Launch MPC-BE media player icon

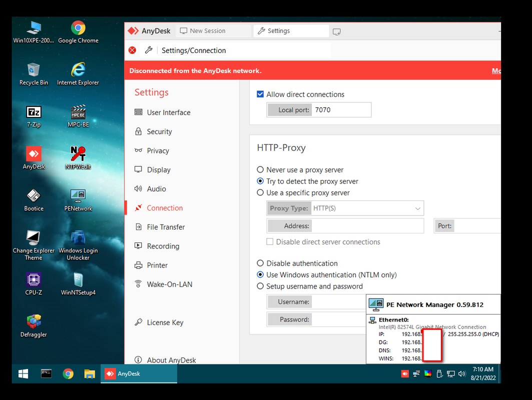click(x=78, y=116)
